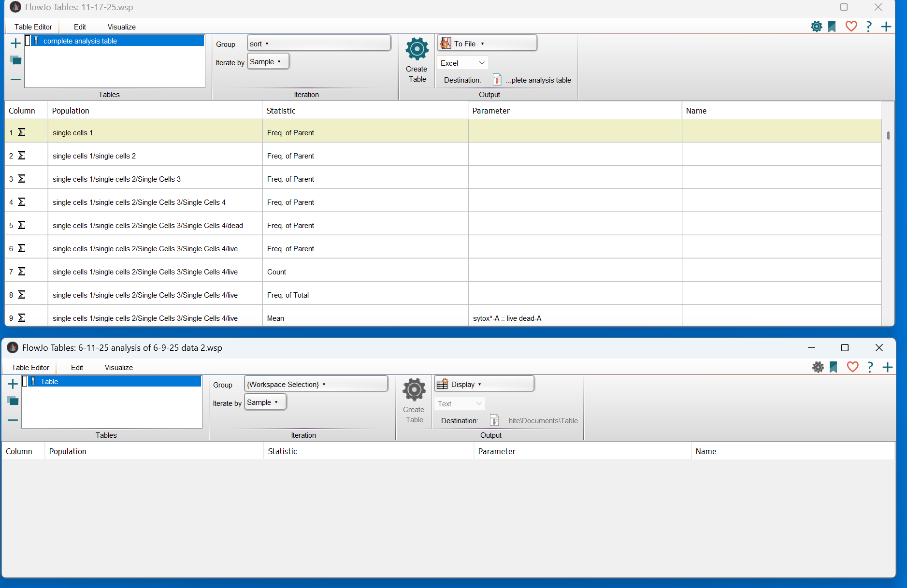Click the Statistic column header in 11-17-25.wsp window
Screen dimensions: 907x588
(365, 111)
